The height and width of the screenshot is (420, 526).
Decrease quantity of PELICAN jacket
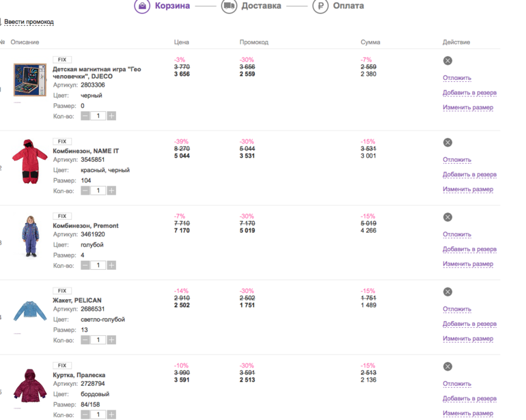click(x=85, y=340)
